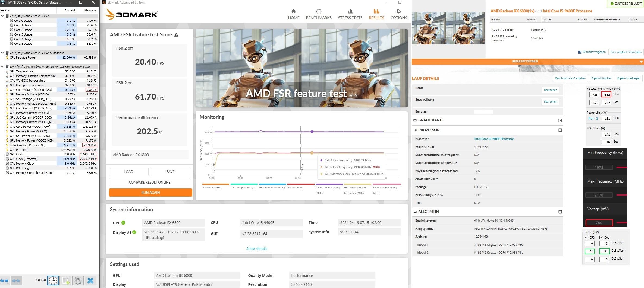Click HWiNFO logging sheet icon with green plus
Viewport: 644px width, 288px height.
click(x=65, y=280)
